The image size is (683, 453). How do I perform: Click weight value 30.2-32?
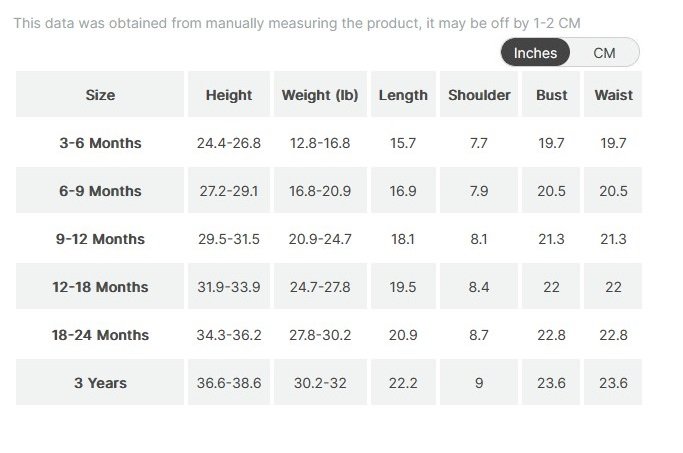click(x=320, y=383)
